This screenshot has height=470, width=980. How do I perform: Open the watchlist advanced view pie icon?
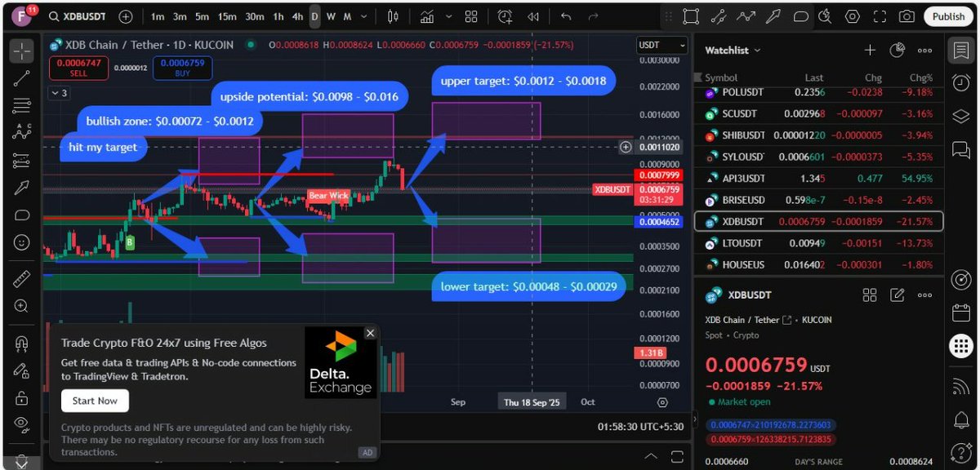pos(897,51)
